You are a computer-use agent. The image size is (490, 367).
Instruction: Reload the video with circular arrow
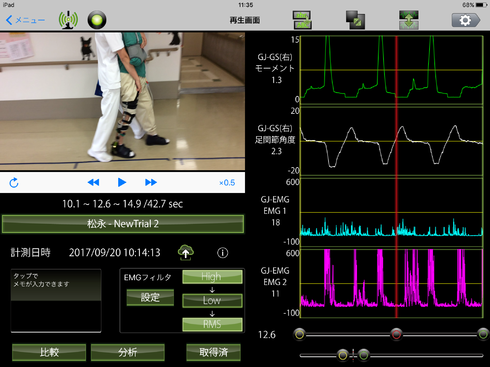coord(14,183)
